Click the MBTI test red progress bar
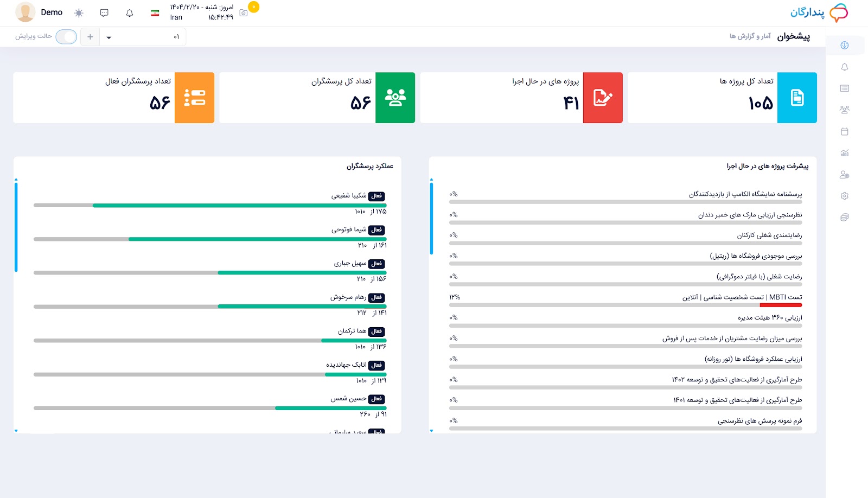The width and height of the screenshot is (868, 498). 781,305
